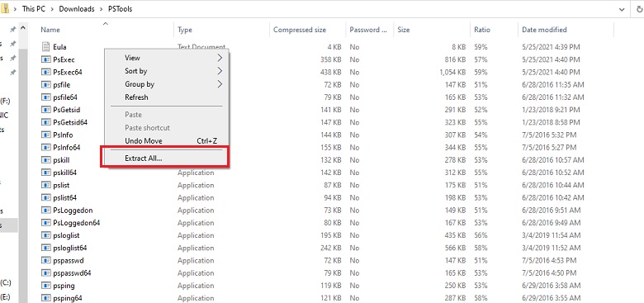Click date 1/23/2018 9:21 PM
The width and height of the screenshot is (644, 303).
[x=551, y=110]
